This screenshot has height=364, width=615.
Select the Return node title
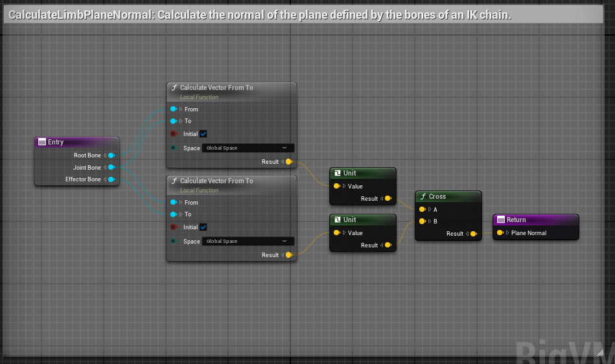pos(516,220)
